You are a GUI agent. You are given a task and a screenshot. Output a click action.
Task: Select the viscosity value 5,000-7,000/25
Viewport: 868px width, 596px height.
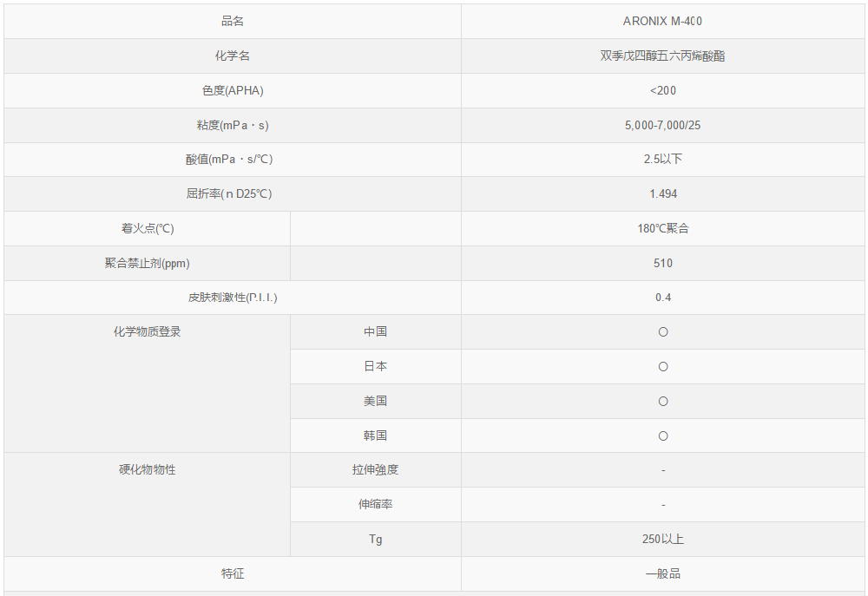pos(663,125)
